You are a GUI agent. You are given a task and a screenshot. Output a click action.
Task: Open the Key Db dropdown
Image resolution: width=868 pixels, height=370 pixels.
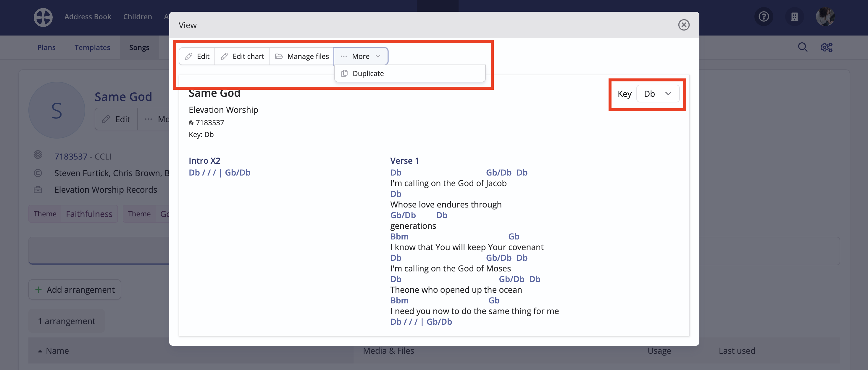pos(657,94)
